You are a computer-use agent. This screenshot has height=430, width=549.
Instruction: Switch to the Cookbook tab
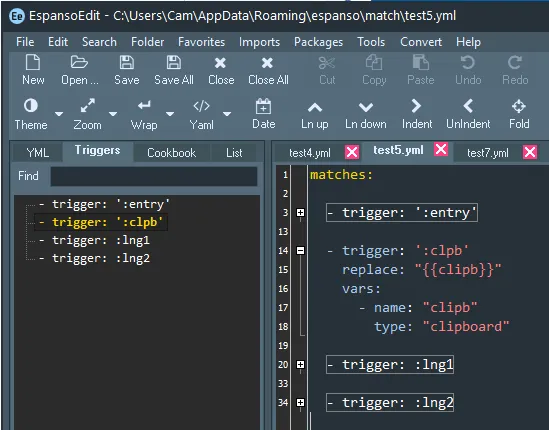[x=171, y=153]
